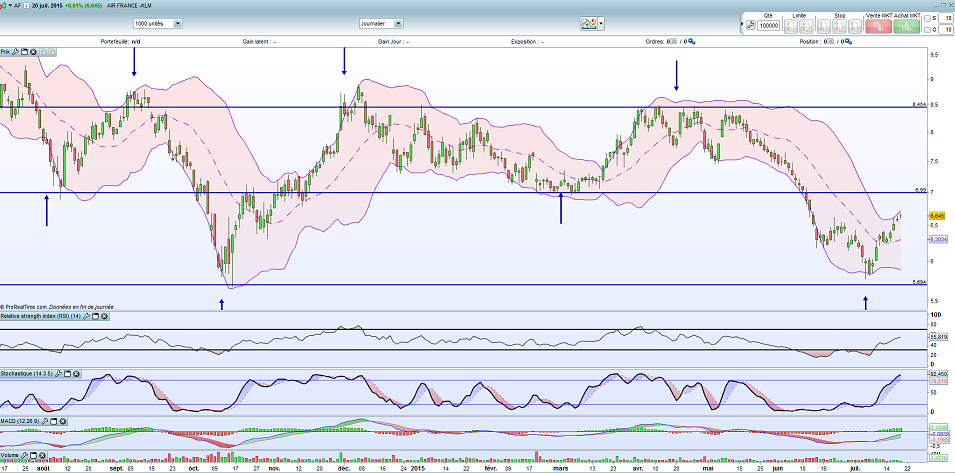Click the Exposition label
The image size is (955, 473).
(x=527, y=41)
